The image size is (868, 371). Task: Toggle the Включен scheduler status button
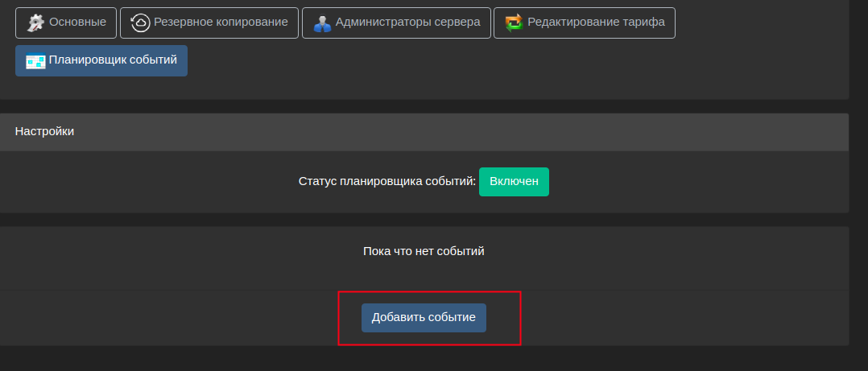514,182
